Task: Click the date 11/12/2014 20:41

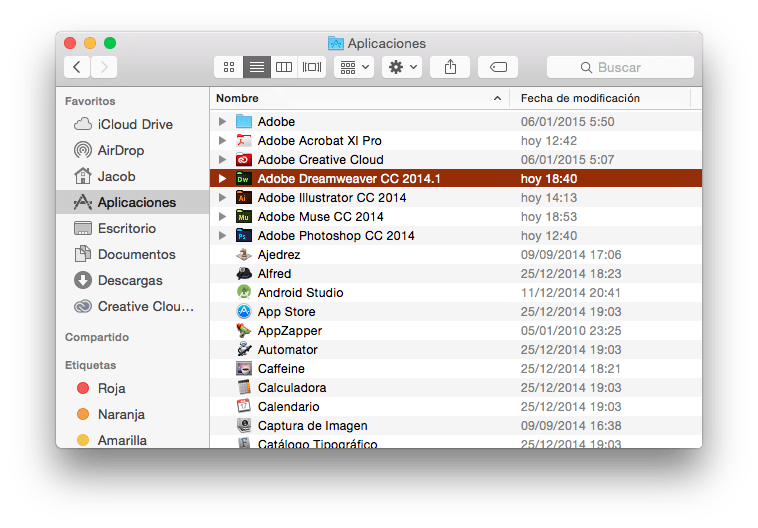Action: click(x=570, y=293)
